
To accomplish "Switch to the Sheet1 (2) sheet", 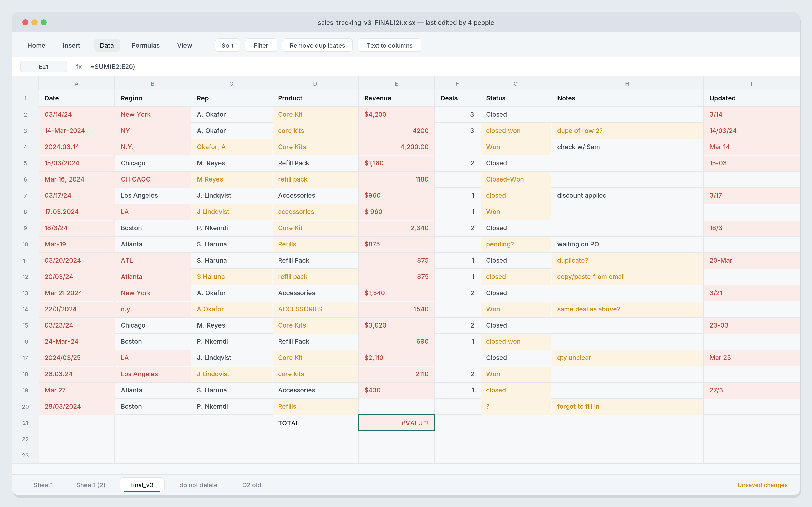I will (x=91, y=485).
